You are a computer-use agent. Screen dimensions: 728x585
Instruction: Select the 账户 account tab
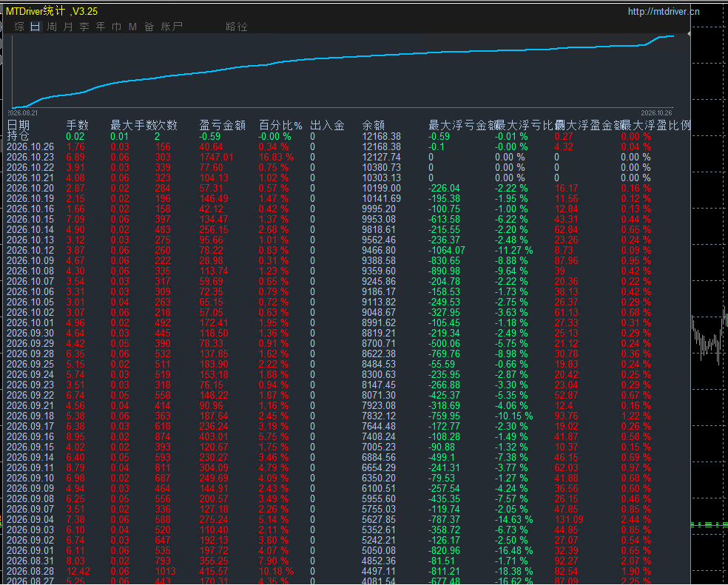172,27
